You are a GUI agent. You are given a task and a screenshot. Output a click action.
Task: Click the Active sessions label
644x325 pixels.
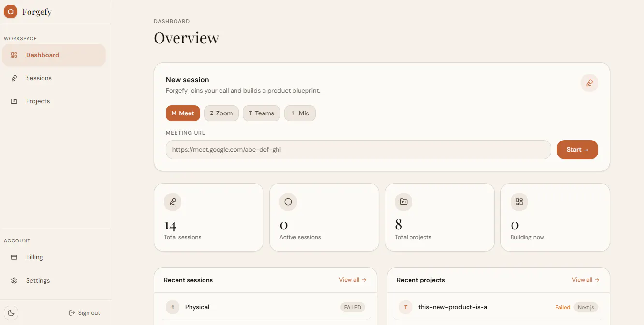pos(300,237)
